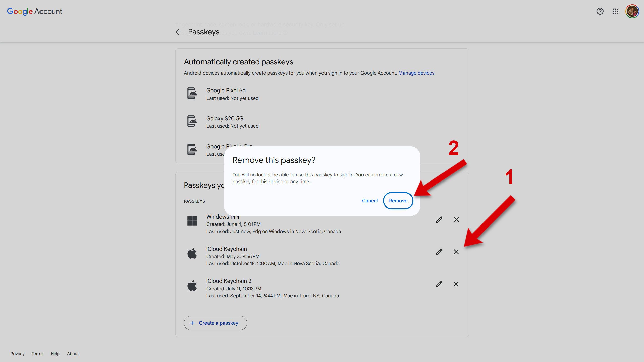644x362 pixels.
Task: Open the Google apps grid
Action: pyautogui.click(x=616, y=11)
